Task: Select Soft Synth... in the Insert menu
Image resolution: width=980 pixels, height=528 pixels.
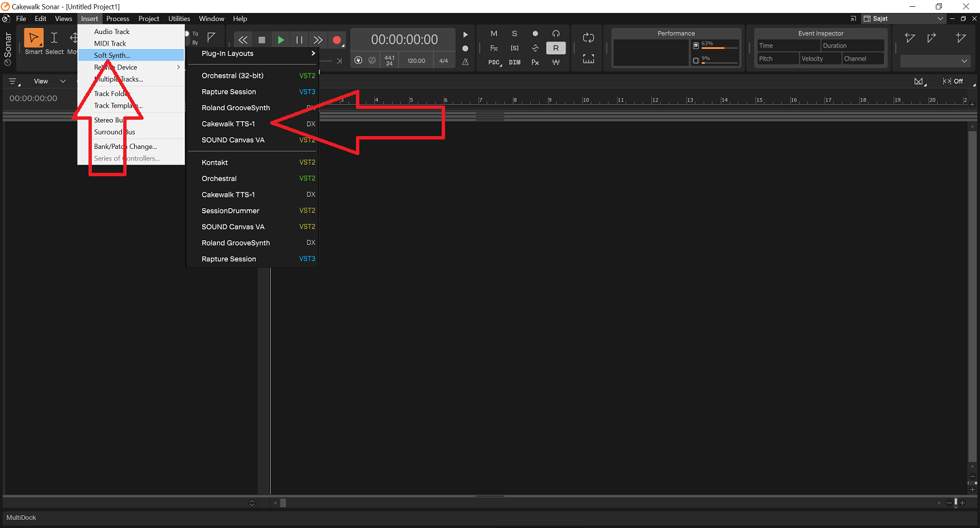Action: (x=131, y=55)
